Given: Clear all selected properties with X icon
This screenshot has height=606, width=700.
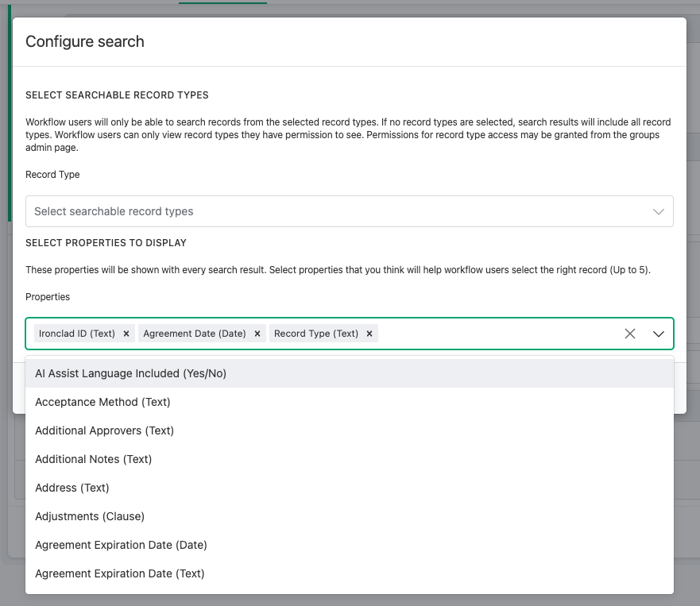Looking at the screenshot, I should click(630, 334).
